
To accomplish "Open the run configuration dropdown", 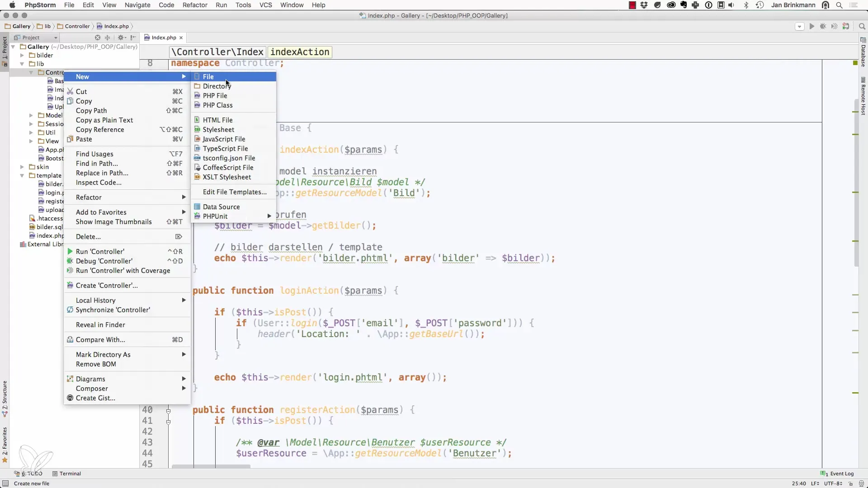I will [x=799, y=27].
